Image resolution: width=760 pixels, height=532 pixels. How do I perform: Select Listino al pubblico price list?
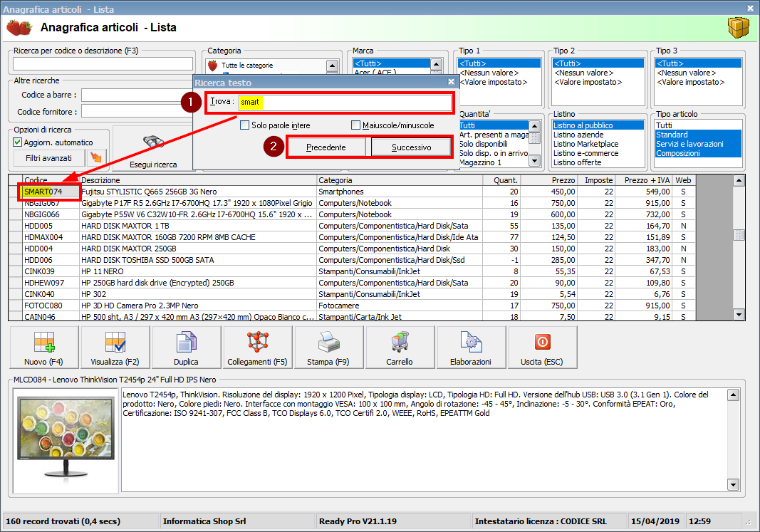(x=598, y=125)
